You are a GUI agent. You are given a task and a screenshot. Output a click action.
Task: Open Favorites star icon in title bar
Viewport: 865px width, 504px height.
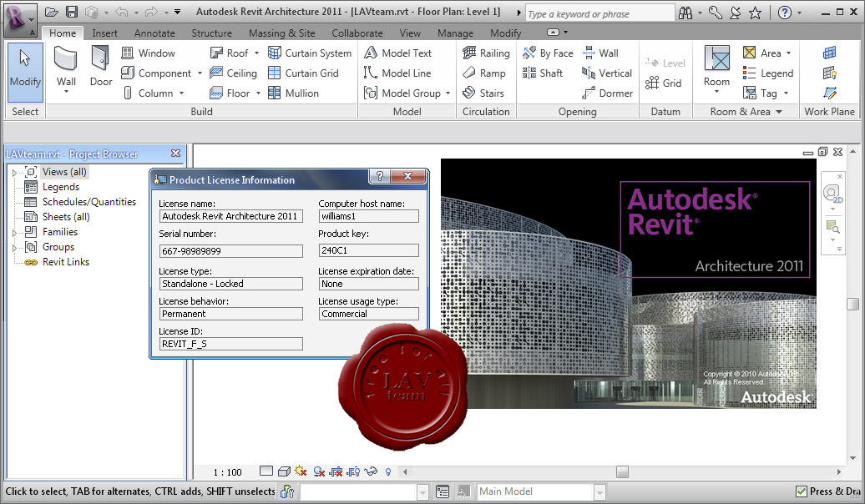pos(756,13)
